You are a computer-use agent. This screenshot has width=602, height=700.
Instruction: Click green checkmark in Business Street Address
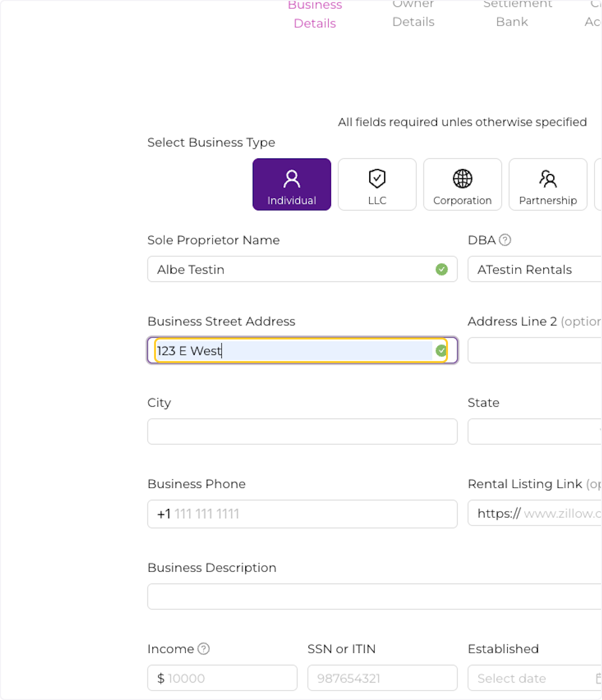pyautogui.click(x=441, y=351)
